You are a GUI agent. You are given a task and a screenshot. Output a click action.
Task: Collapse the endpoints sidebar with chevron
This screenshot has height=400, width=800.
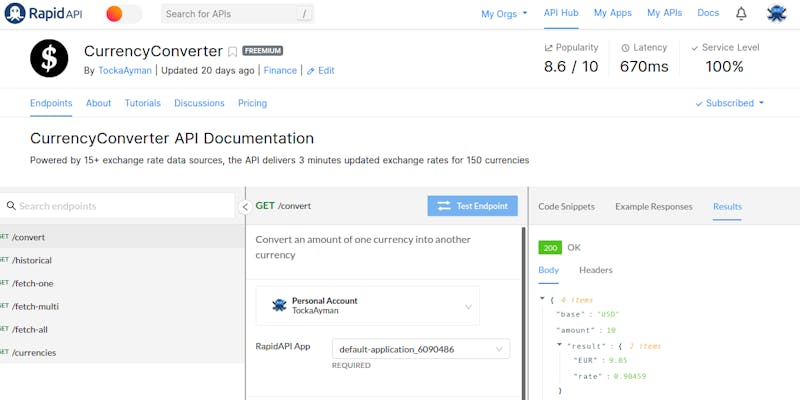(x=245, y=207)
